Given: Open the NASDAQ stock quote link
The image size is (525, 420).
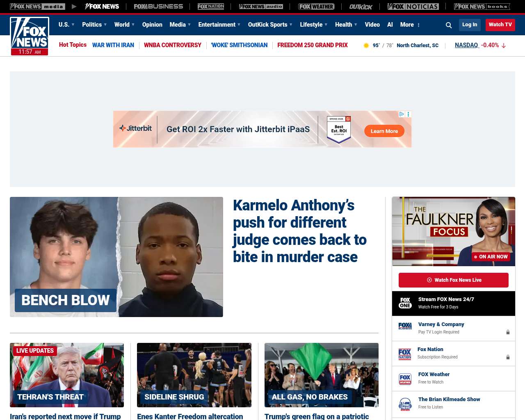Looking at the screenshot, I should coord(466,45).
